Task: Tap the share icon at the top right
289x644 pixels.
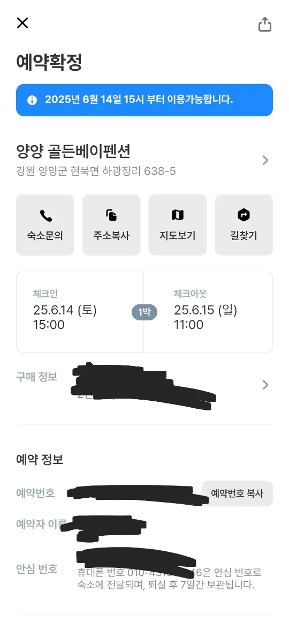Action: click(265, 24)
